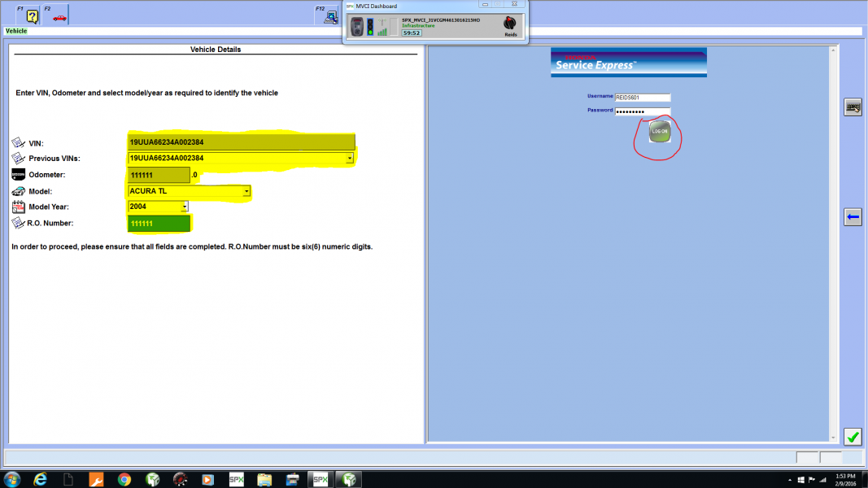Show hidden system tray icons arrow

(x=790, y=480)
